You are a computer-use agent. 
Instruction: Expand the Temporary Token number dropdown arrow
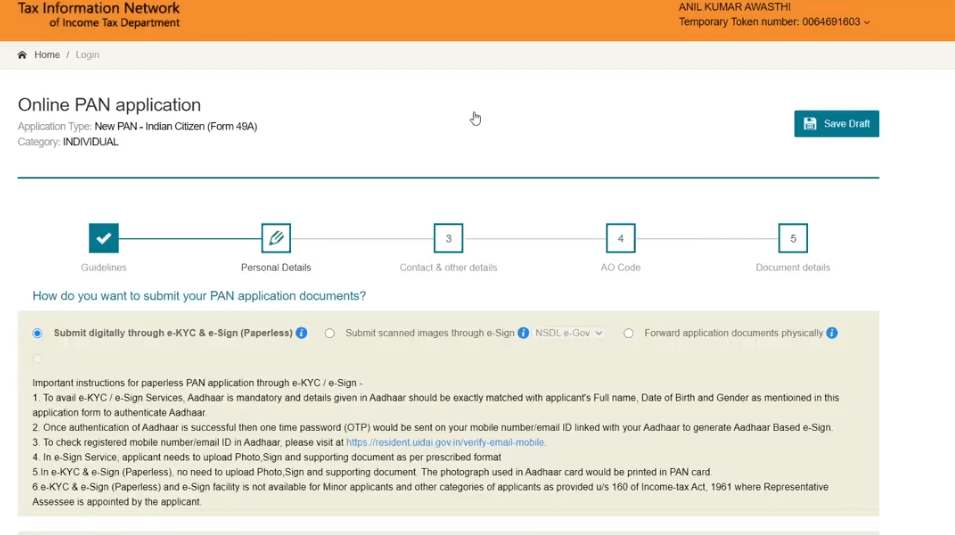[x=867, y=23]
